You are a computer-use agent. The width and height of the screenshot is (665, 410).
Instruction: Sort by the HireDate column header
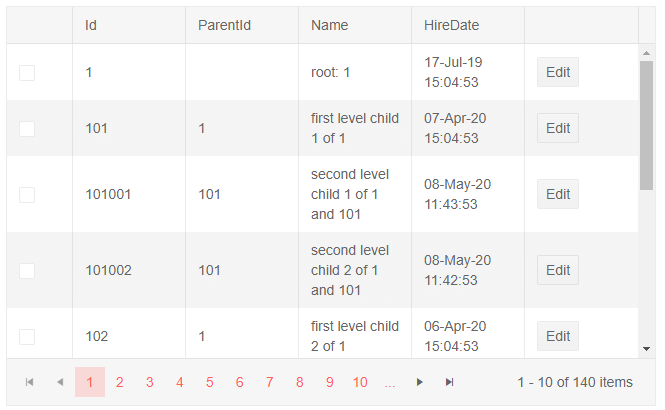447,25
